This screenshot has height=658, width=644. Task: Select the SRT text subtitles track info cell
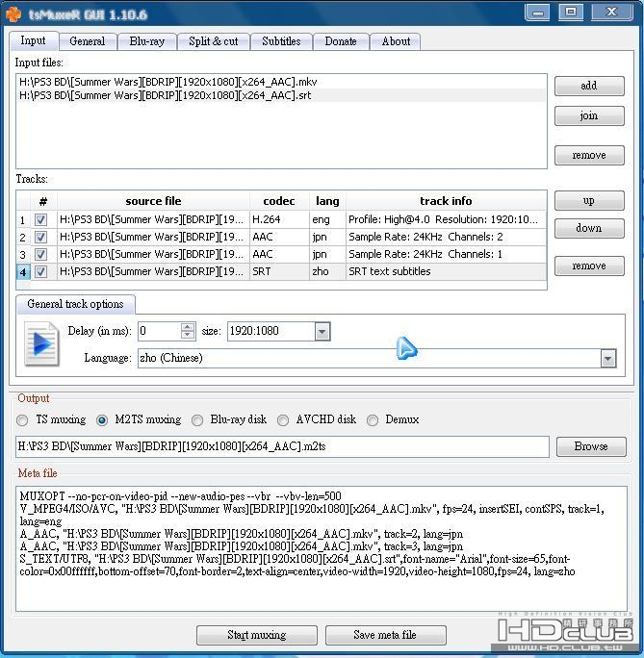point(446,271)
